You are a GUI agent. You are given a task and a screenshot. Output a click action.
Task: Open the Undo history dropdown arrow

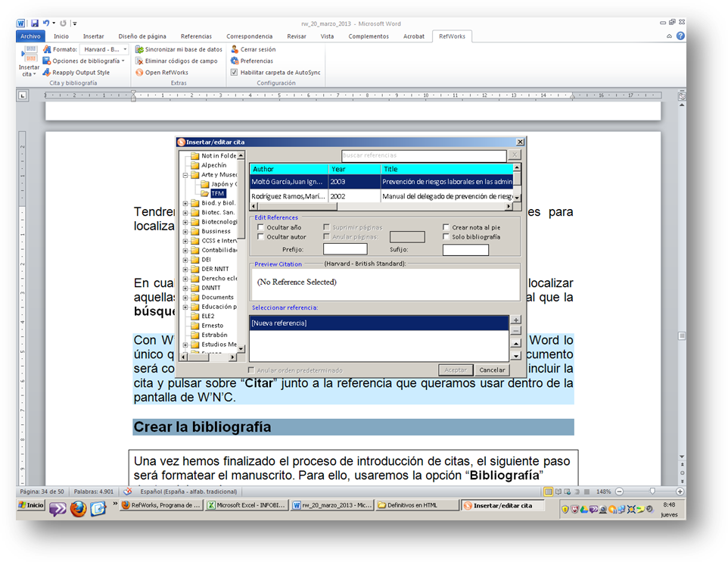tap(54, 23)
